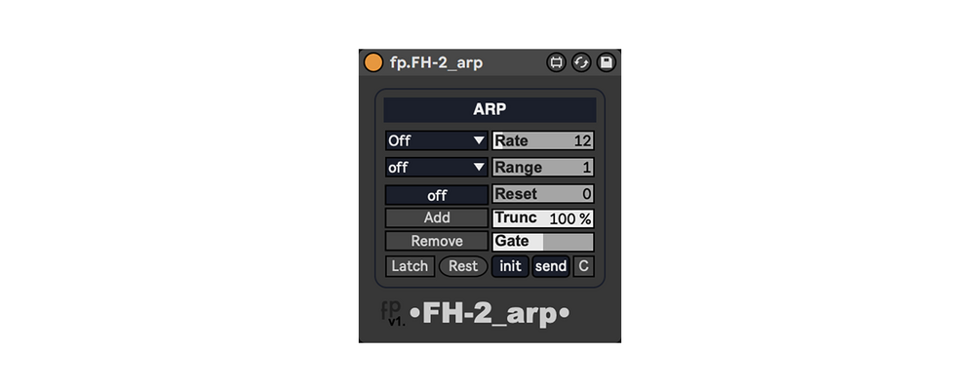The image size is (980, 392).
Task: Click the Trunc 100% field
Action: point(543,218)
